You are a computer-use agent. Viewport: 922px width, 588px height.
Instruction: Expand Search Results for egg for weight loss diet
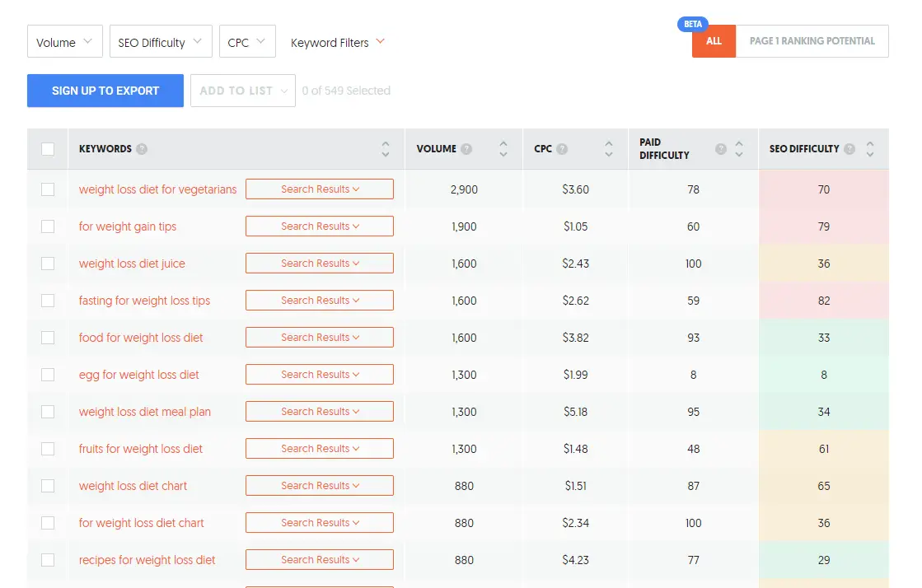click(x=320, y=375)
